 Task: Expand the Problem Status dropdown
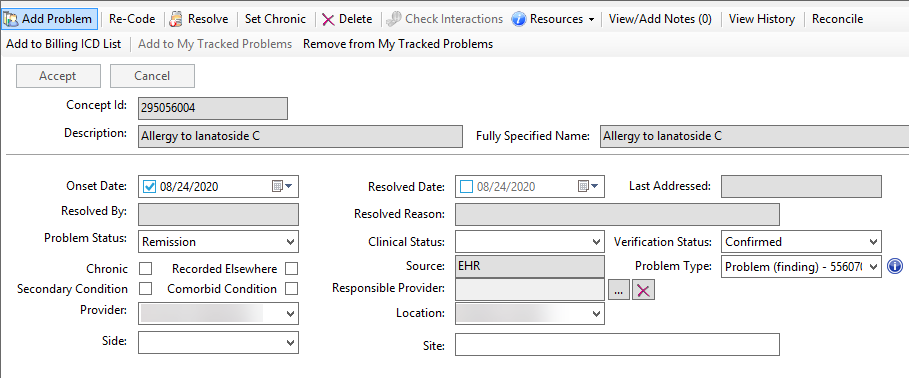click(218, 242)
